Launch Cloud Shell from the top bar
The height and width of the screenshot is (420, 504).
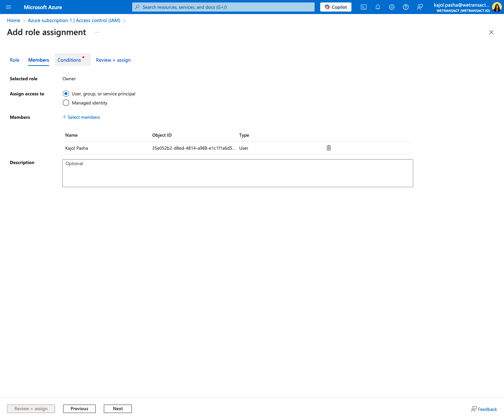(x=364, y=7)
